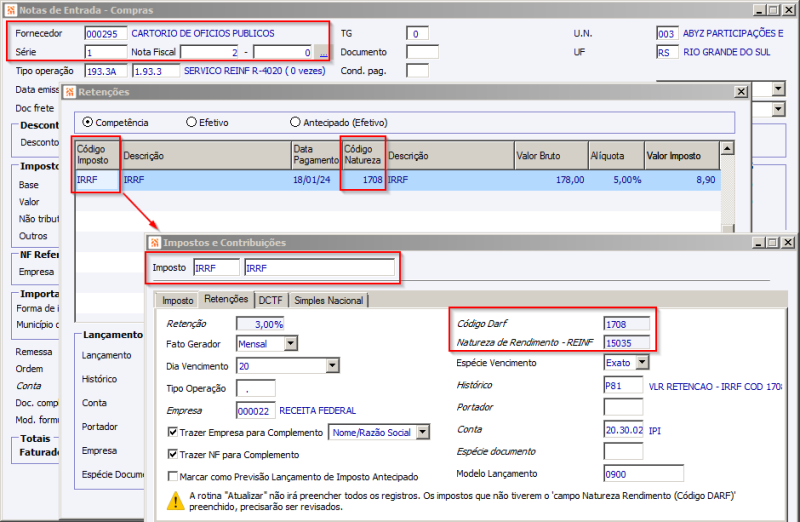800x522 pixels.
Task: Toggle Trazer NF para Complemento checkbox
Action: pos(172,454)
